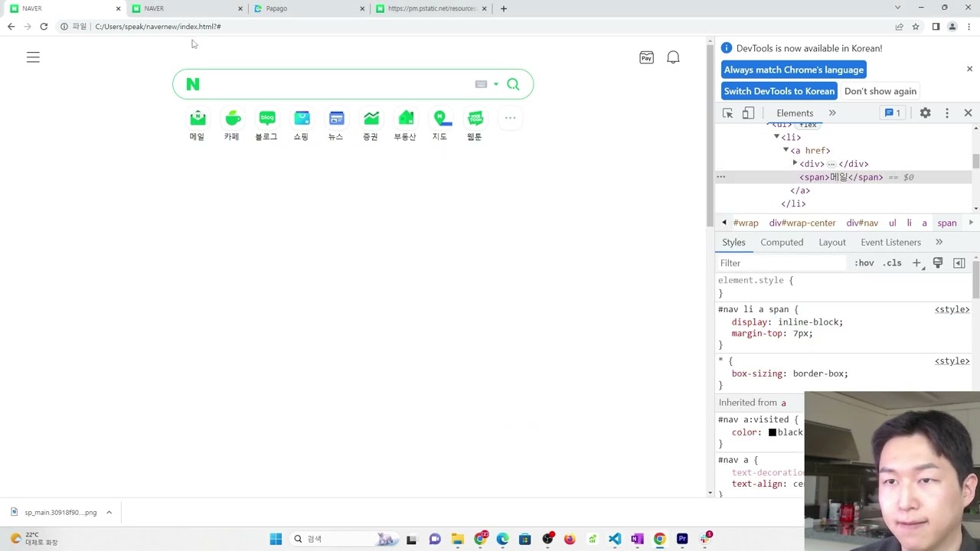Image resolution: width=980 pixels, height=551 pixels.
Task: Open the hamburger menu on Naver page
Action: coord(33,57)
